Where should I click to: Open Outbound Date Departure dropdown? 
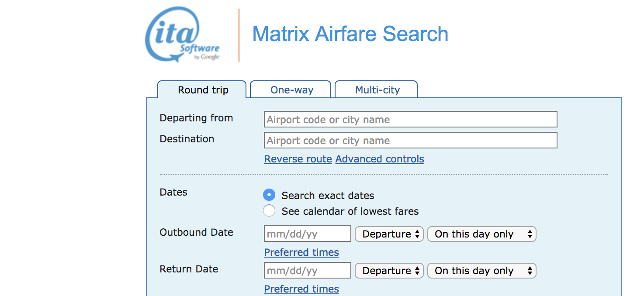(389, 234)
